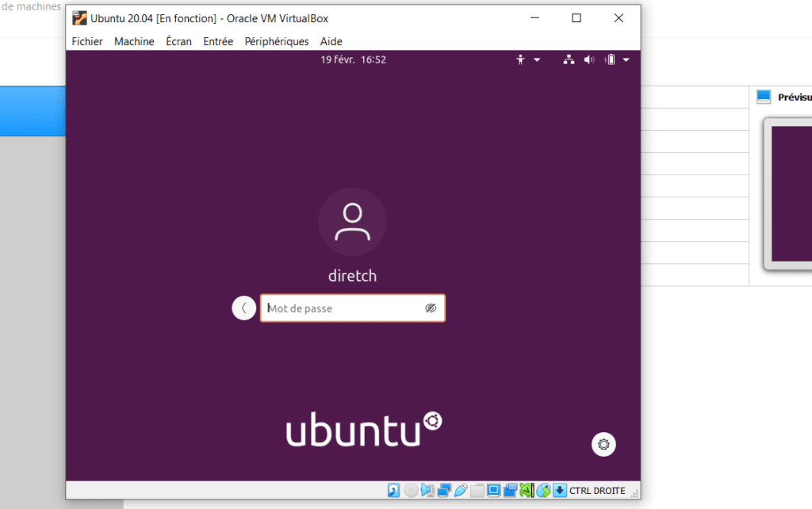Click the Prévisualisation monitor icon in Manager window
Image resolution: width=812 pixels, height=509 pixels.
[764, 97]
